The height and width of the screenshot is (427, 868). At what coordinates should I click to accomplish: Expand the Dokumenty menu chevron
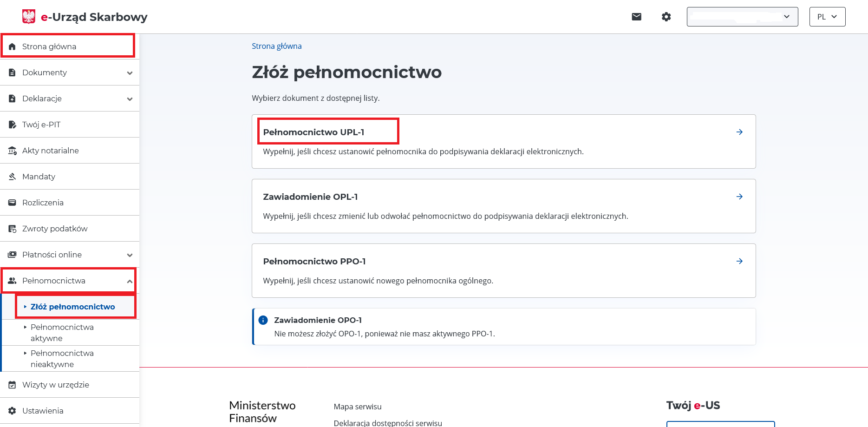pyautogui.click(x=130, y=73)
